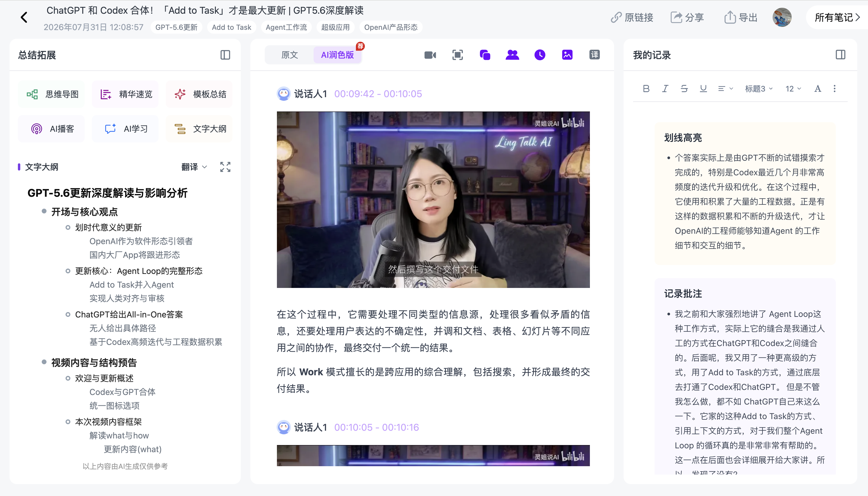
Task: Open the font size 12 dropdown
Action: pyautogui.click(x=793, y=89)
